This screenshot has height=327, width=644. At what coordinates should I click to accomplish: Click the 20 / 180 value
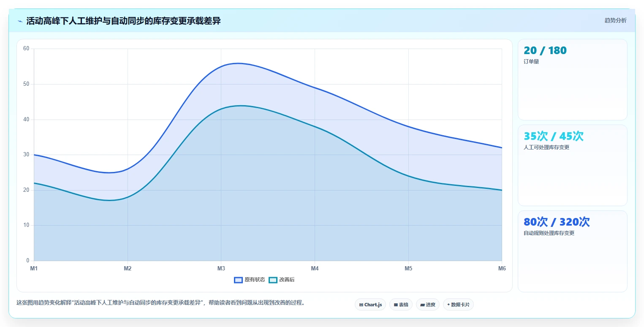(x=545, y=51)
